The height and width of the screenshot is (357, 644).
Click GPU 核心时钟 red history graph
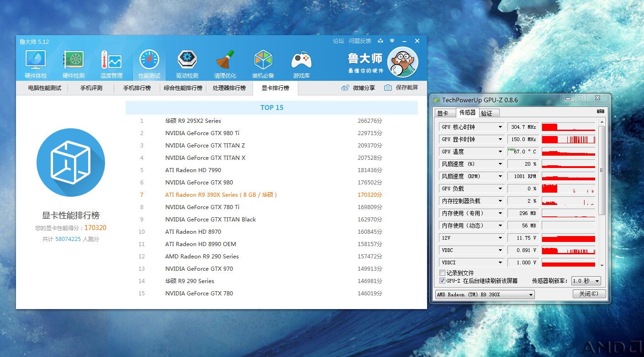coord(569,127)
